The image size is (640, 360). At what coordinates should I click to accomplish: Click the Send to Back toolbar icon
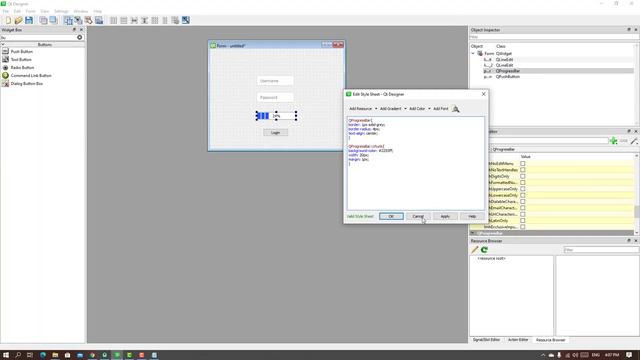(x=43, y=20)
